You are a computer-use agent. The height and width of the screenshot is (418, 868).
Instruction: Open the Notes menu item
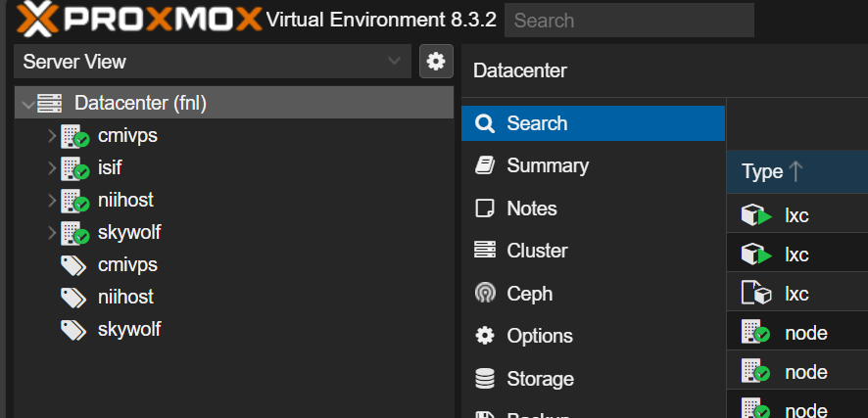593,209
